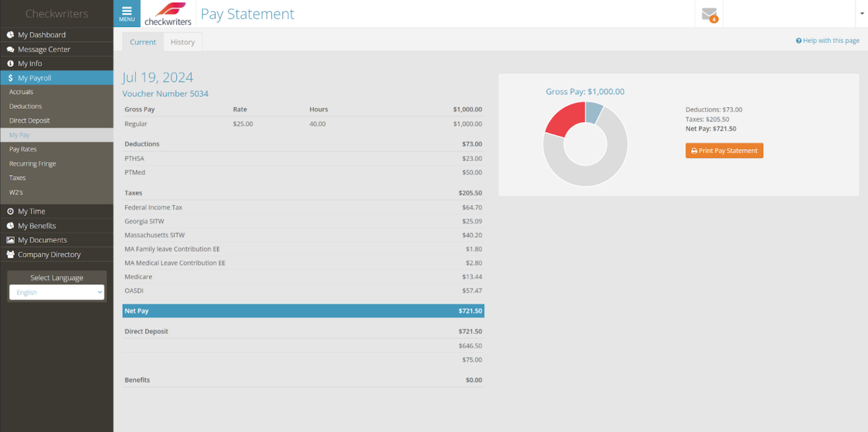Open Company Directory in sidebar

(x=49, y=254)
